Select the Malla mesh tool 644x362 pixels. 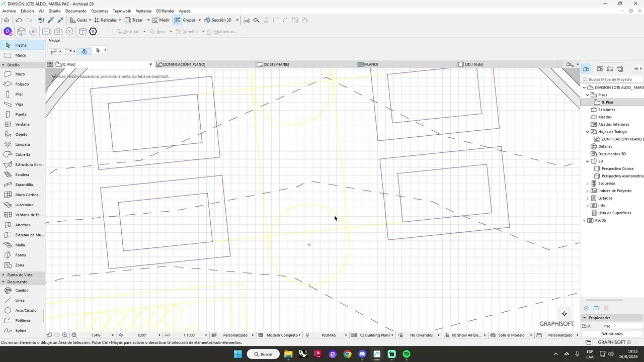23,245
